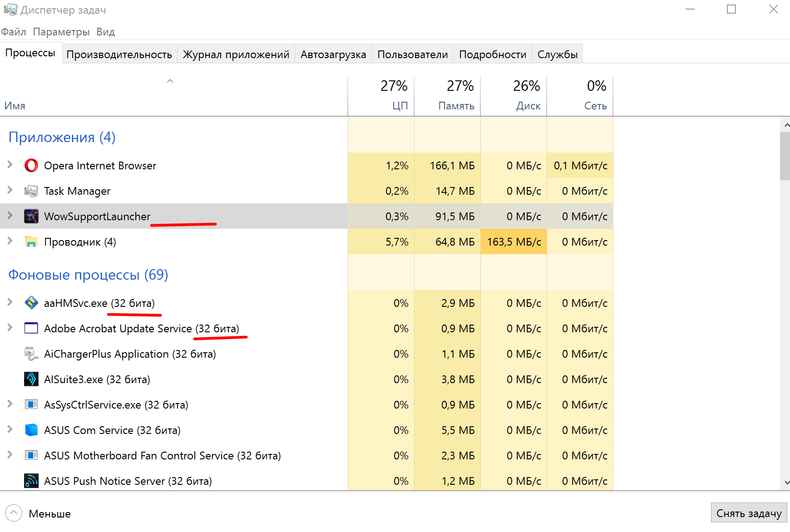
Task: Open the Файл menu
Action: (x=14, y=32)
